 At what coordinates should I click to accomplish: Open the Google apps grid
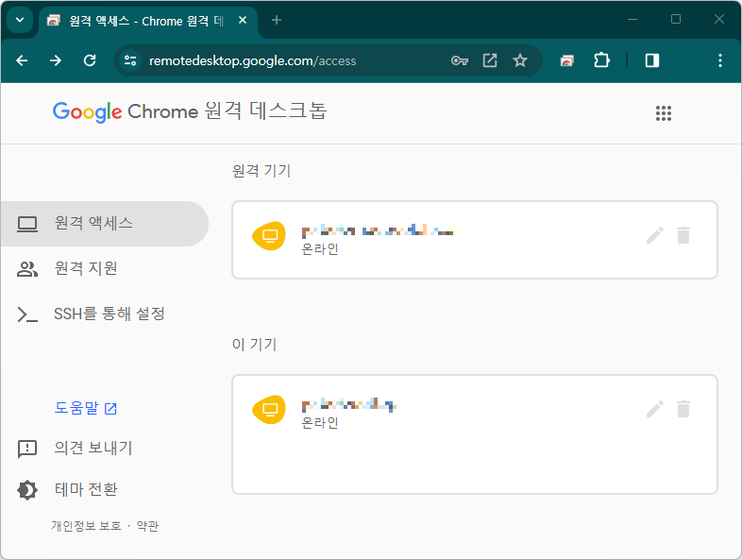click(x=664, y=113)
